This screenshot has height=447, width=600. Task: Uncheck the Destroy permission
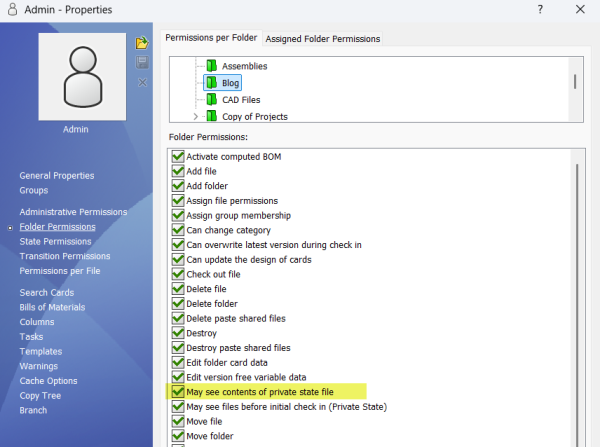pyautogui.click(x=178, y=333)
